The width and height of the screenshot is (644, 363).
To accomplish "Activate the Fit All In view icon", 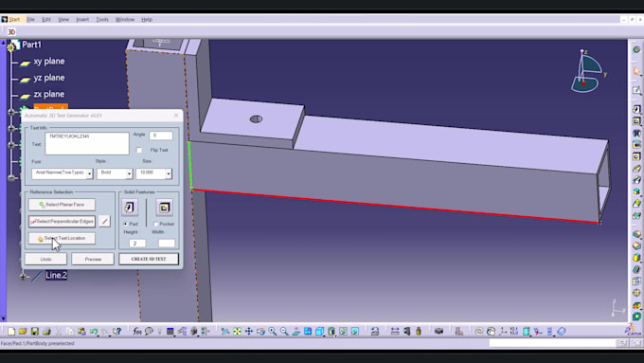I will tap(237, 331).
